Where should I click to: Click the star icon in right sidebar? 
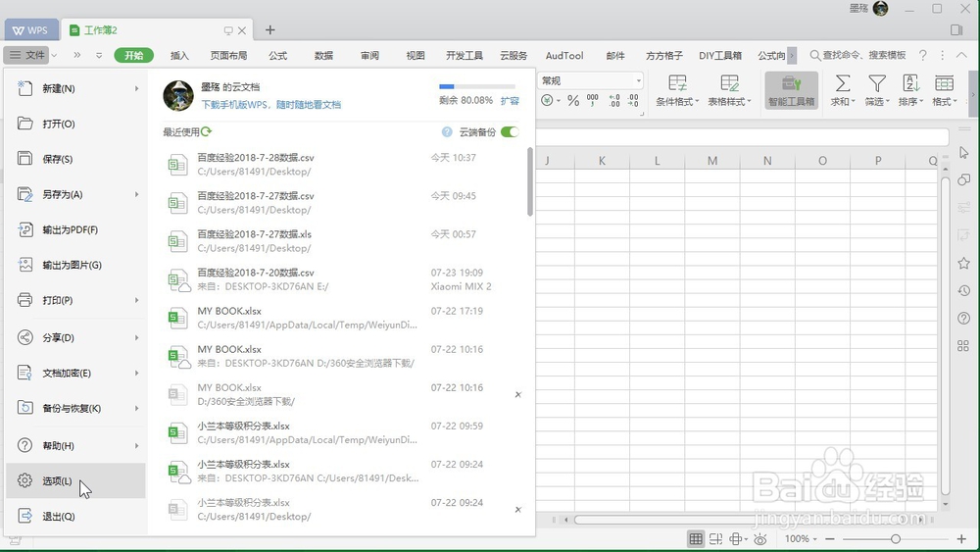pos(963,263)
